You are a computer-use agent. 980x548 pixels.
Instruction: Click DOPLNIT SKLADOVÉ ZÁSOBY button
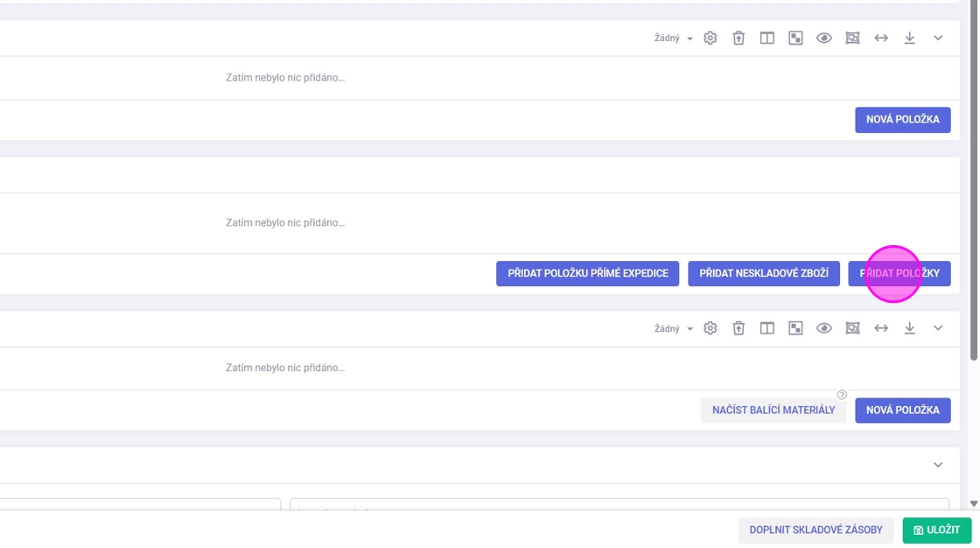pyautogui.click(x=815, y=530)
